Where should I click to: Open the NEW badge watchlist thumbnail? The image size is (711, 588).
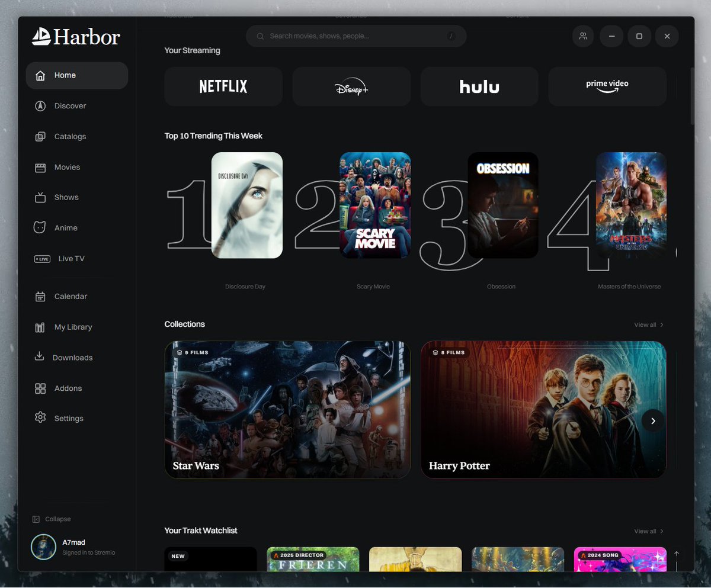pyautogui.click(x=211, y=559)
